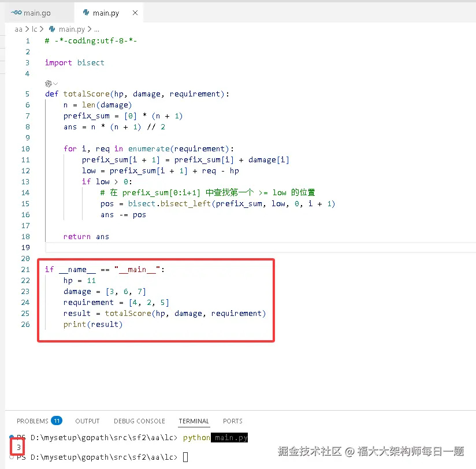Screen dimensions: 476x469
Task: Click 'for i, req in enumerate' line
Action: tap(149, 149)
